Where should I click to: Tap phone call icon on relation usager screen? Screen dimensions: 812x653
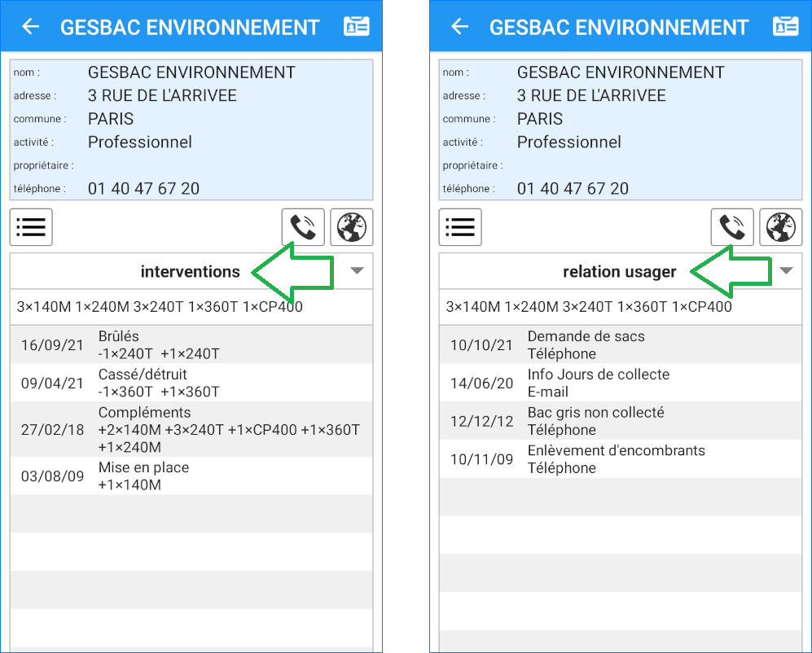[x=732, y=227]
